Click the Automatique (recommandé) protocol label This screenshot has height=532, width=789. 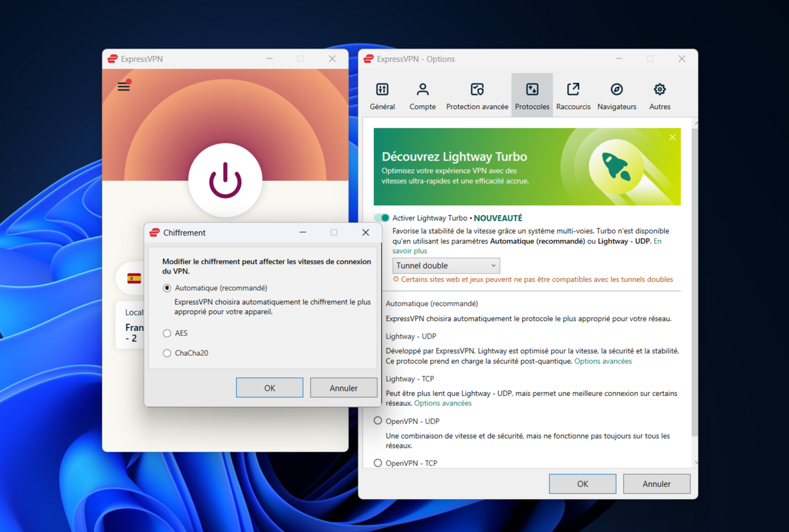click(432, 304)
